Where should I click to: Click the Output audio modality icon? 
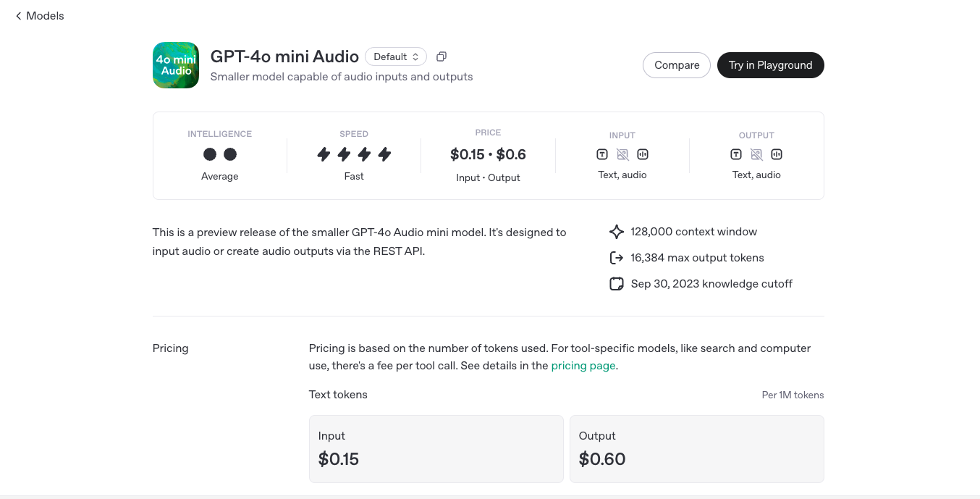777,154
